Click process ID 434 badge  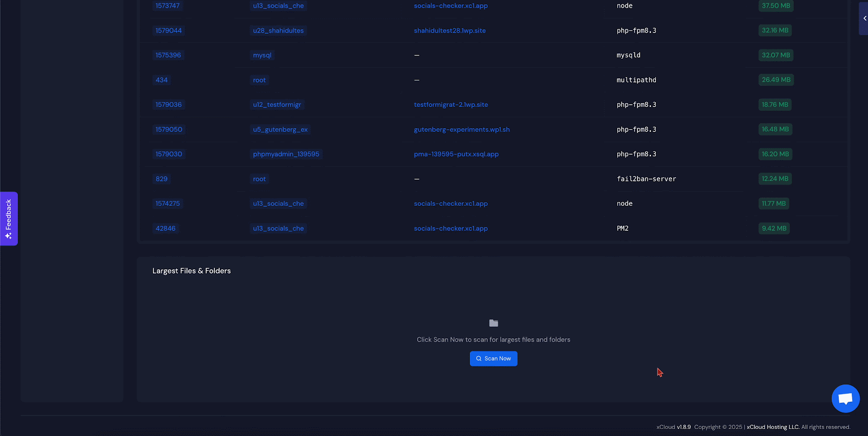coord(162,80)
